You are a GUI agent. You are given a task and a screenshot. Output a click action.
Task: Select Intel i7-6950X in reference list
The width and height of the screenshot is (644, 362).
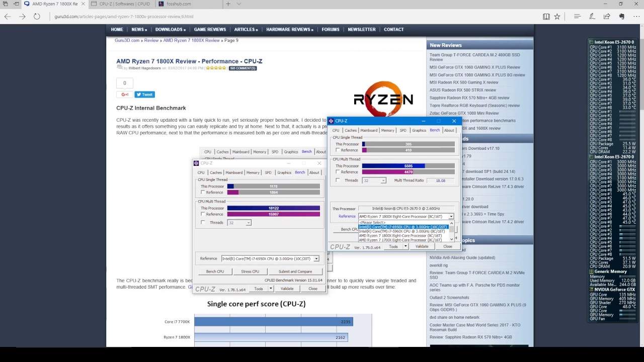click(403, 227)
